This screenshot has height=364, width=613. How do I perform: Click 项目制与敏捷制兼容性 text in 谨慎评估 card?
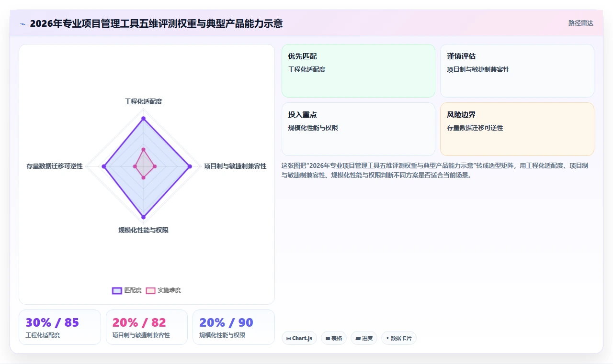[478, 69]
